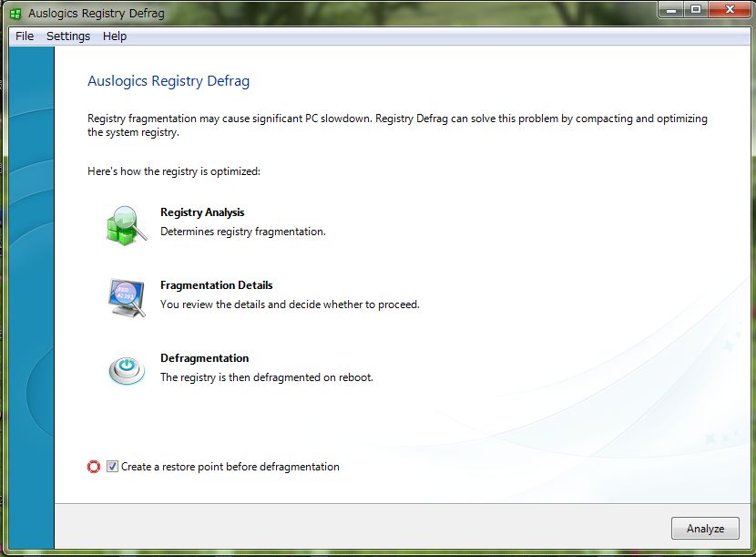
Task: Click the Fragmentation Details heading text
Action: 216,285
